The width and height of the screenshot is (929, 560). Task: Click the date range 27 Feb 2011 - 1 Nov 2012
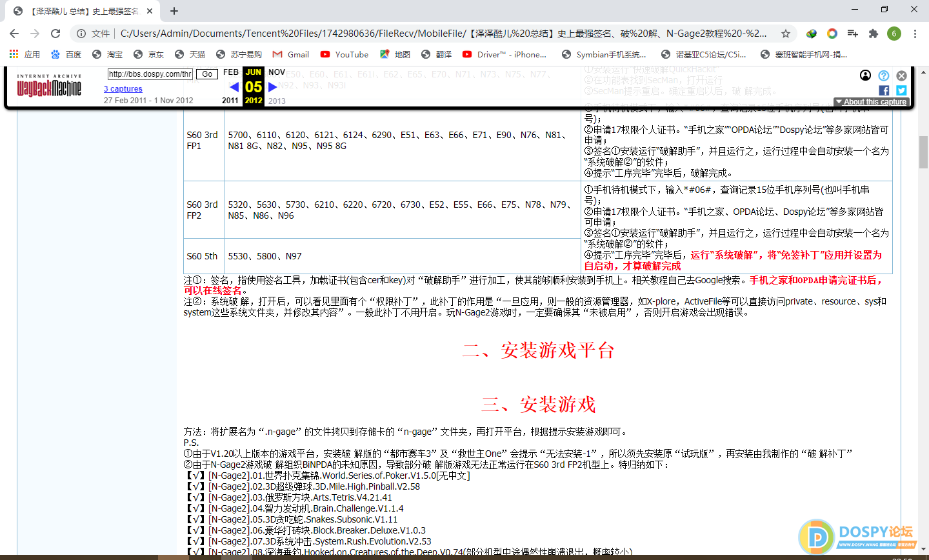pos(148,101)
